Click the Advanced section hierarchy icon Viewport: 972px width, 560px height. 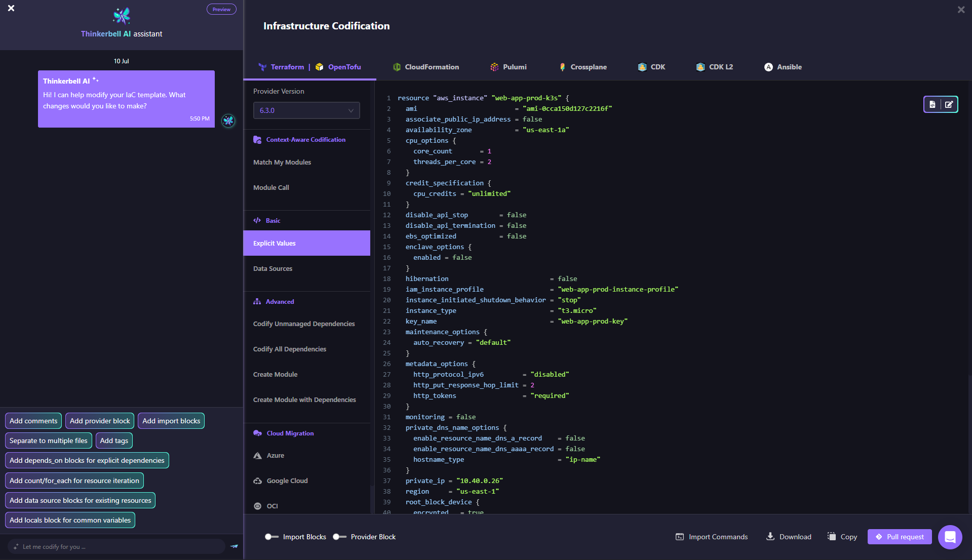coord(257,301)
